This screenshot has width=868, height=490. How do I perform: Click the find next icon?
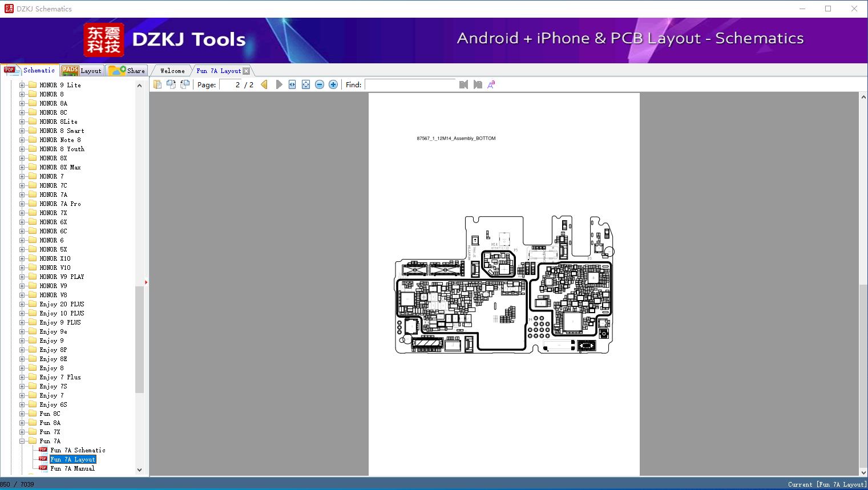[x=478, y=84]
